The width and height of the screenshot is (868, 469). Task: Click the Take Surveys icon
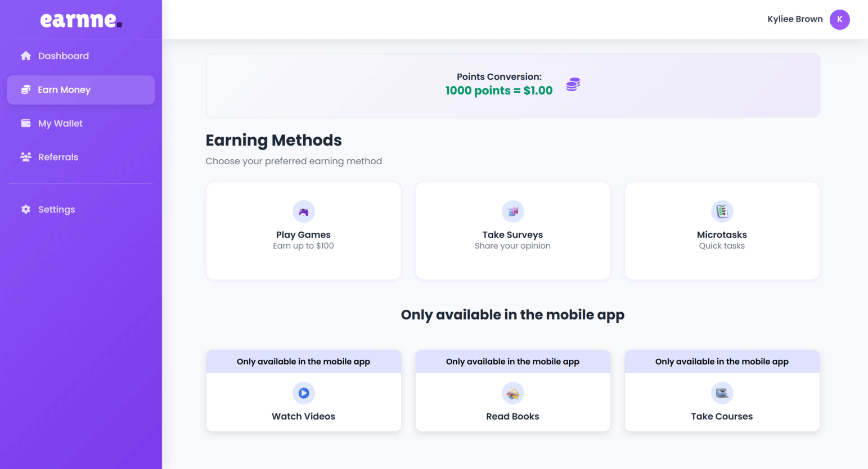coord(512,211)
